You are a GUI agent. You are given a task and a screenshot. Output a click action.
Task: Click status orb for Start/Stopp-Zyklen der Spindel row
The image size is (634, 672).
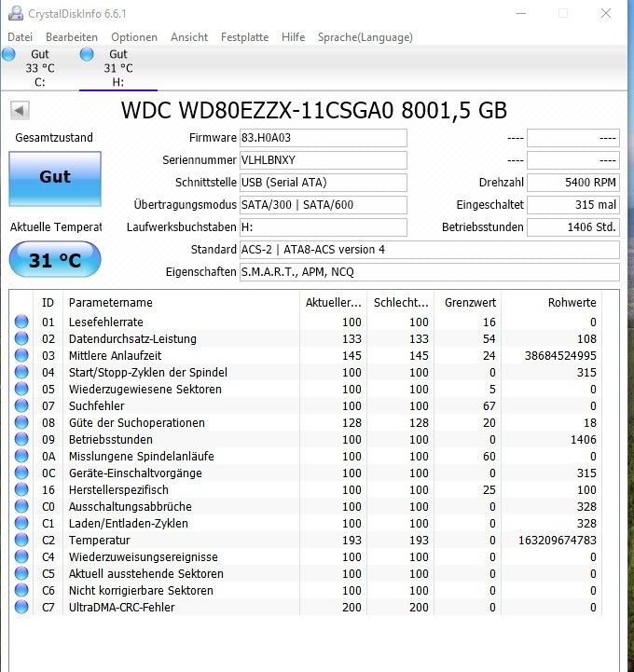pos(21,372)
